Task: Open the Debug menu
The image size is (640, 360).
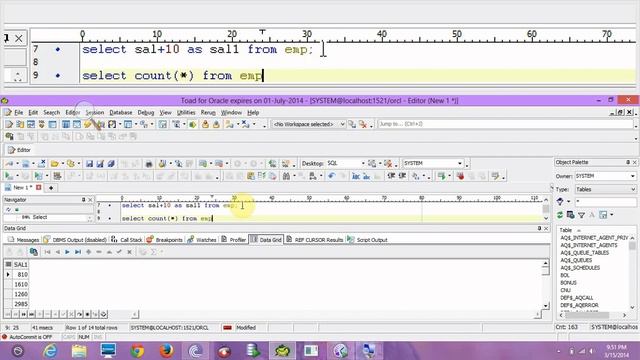Action: click(x=146, y=112)
